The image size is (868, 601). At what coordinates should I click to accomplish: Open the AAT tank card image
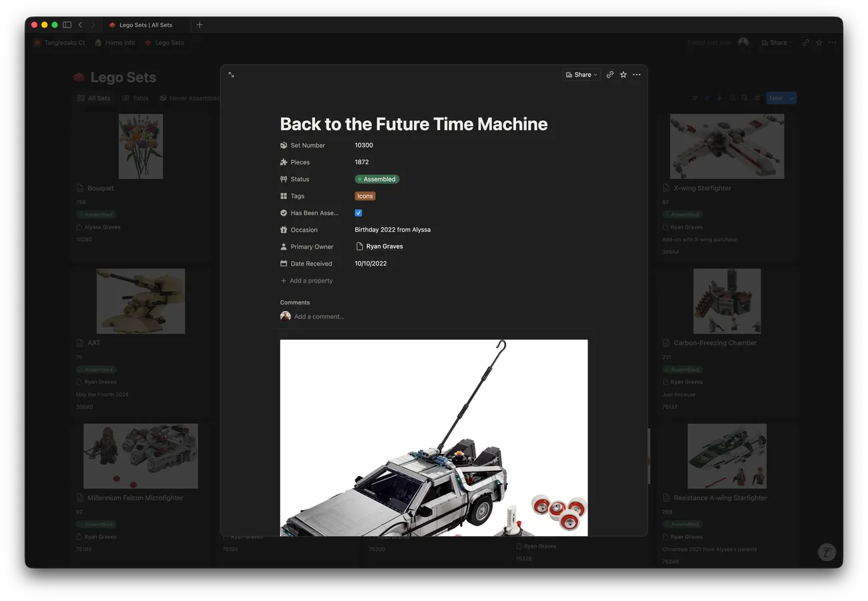coord(141,301)
